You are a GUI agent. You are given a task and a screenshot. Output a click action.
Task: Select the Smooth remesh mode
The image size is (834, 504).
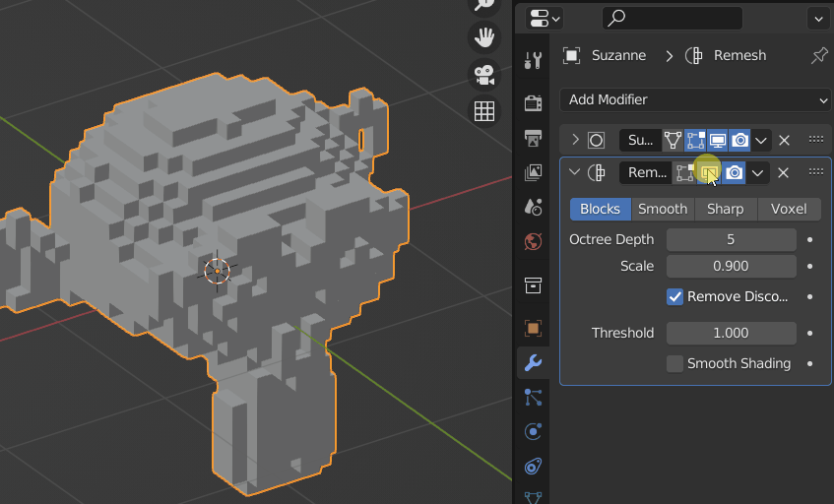pos(663,209)
